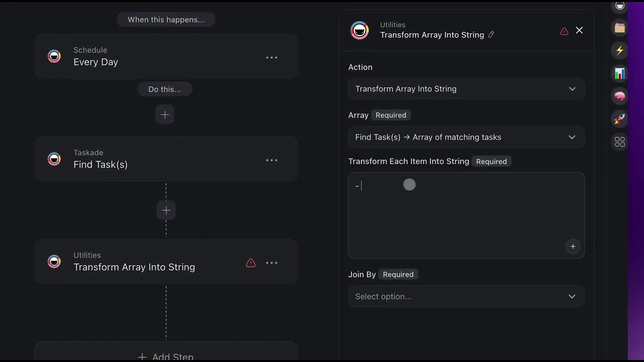Click the lightning bolt sidebar icon
The height and width of the screenshot is (362, 644).
[x=620, y=51]
